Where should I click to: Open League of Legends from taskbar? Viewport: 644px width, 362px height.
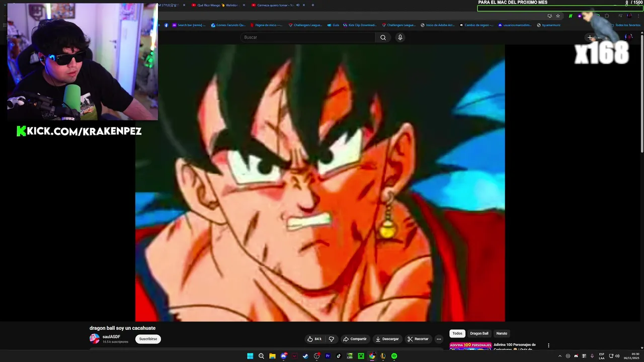383,356
